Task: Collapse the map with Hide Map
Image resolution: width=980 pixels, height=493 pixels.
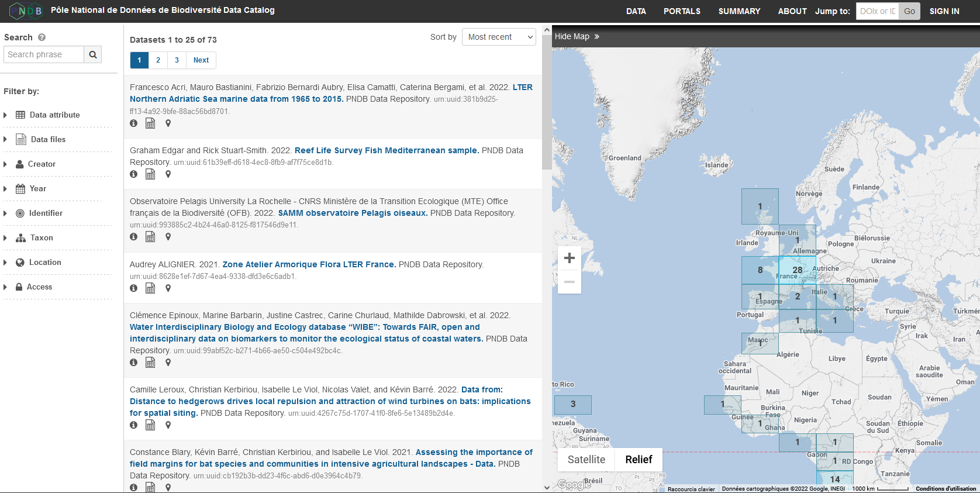Action: (577, 36)
